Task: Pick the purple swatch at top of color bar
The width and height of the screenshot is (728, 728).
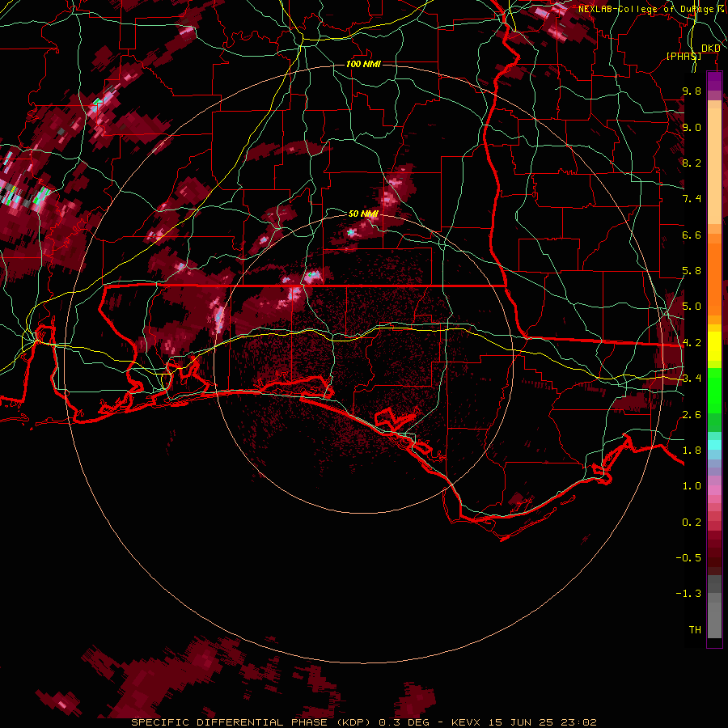Action: [x=714, y=82]
